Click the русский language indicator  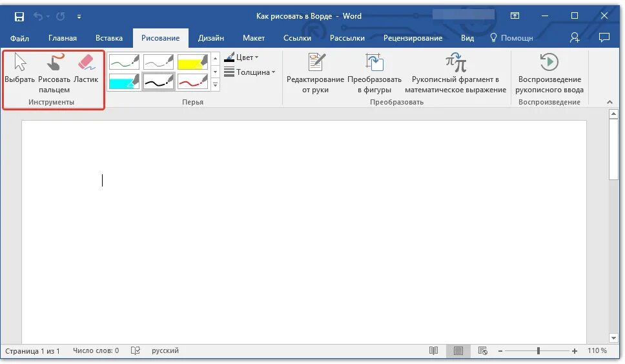click(x=165, y=351)
